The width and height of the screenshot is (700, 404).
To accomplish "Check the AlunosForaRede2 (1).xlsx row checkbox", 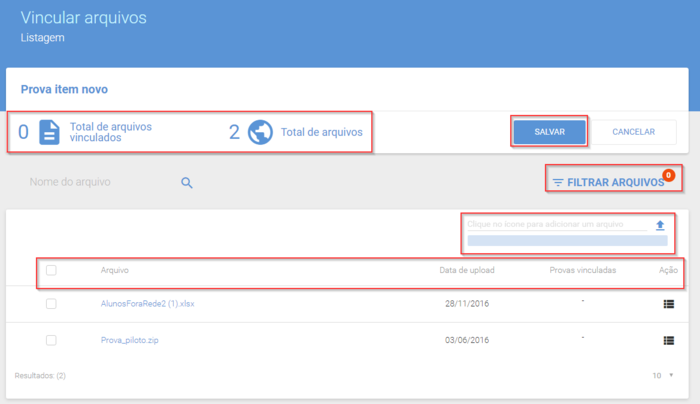I will (x=51, y=304).
